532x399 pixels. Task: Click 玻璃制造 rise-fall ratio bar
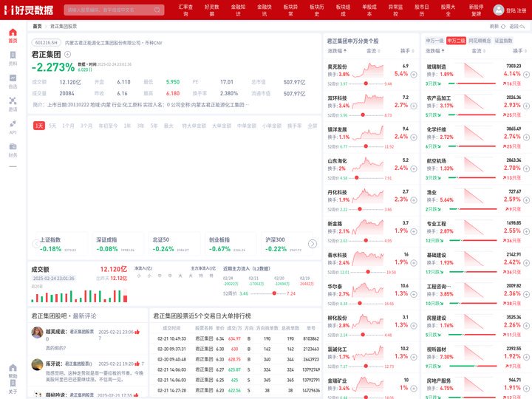(472, 83)
